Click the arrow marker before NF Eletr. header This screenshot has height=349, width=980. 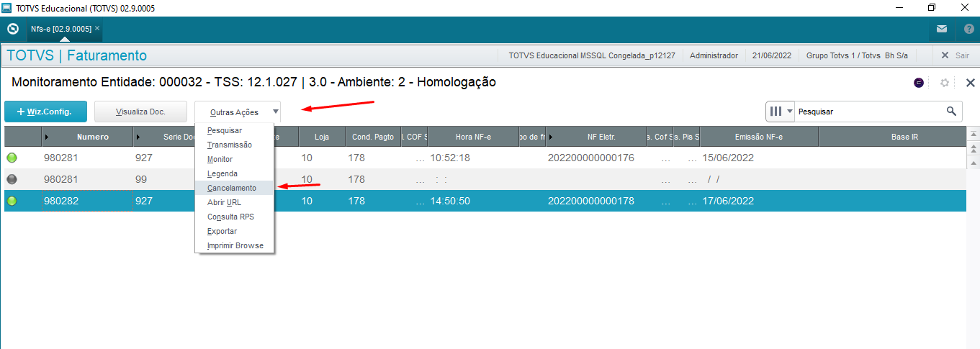tap(551, 137)
